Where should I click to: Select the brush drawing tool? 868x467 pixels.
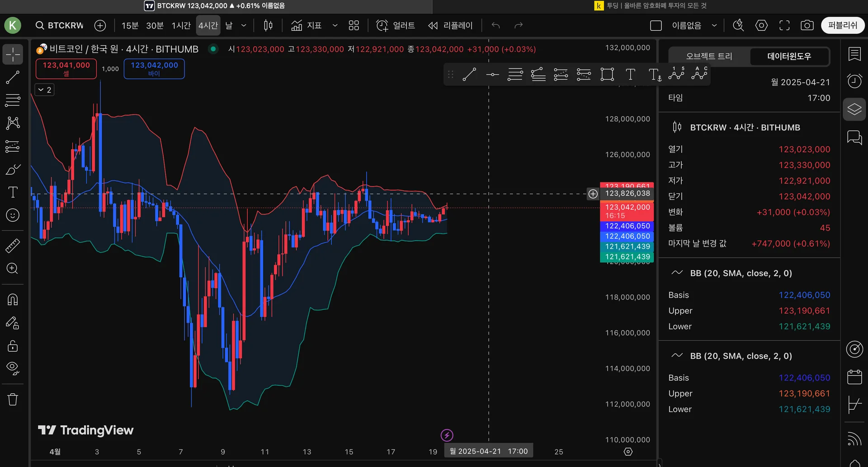coord(13,169)
